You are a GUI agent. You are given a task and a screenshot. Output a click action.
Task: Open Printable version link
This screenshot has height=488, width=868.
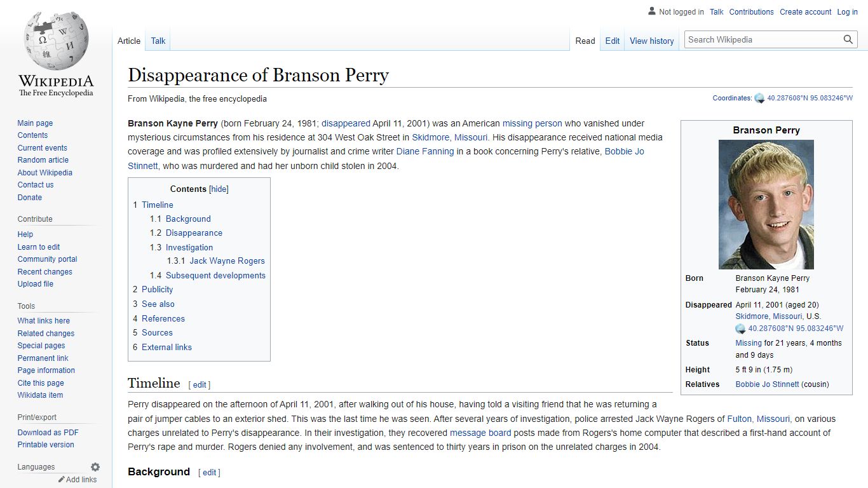point(46,445)
